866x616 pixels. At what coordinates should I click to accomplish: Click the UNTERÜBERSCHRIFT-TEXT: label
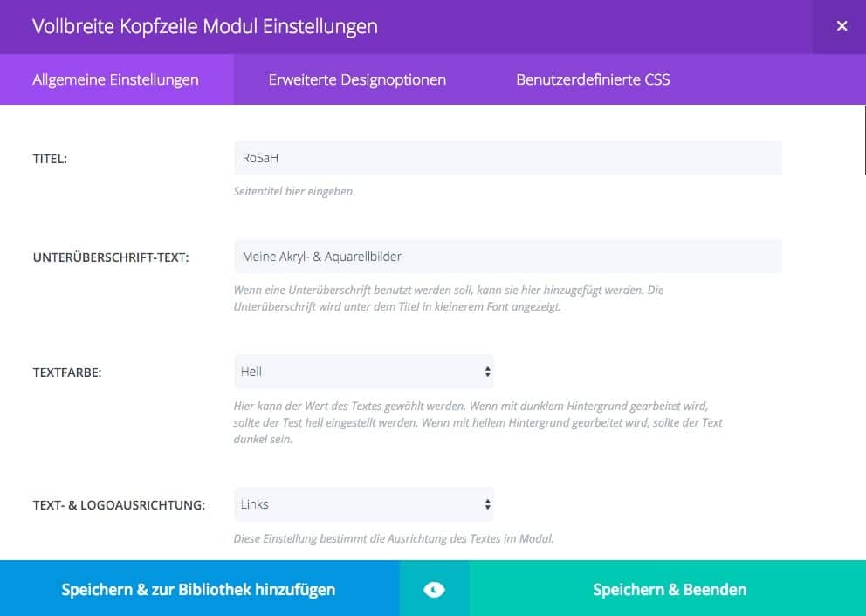[x=111, y=257]
